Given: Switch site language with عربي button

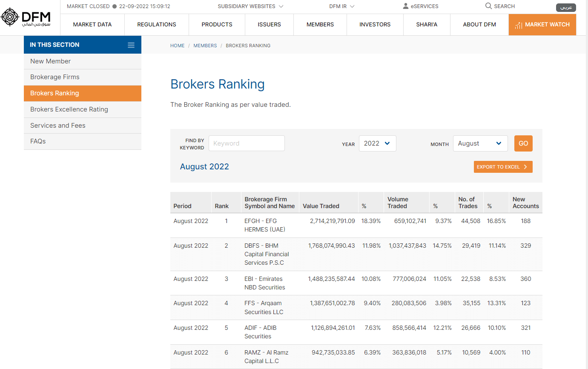Looking at the screenshot, I should [566, 7].
